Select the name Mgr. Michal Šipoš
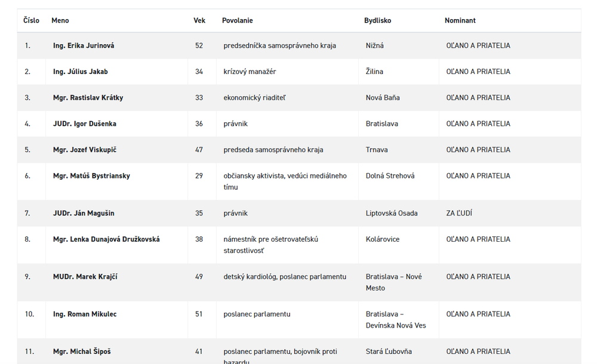The image size is (597, 364). [x=82, y=352]
